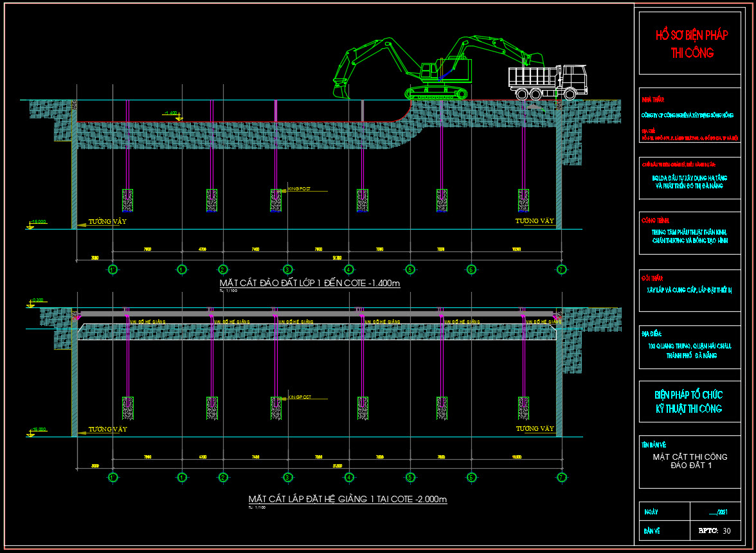Image resolution: width=756 pixels, height=553 pixels.
Task: Select the title MẶT CẮT ĐÀO ĐẤT LỚP 1
Action: click(x=310, y=284)
